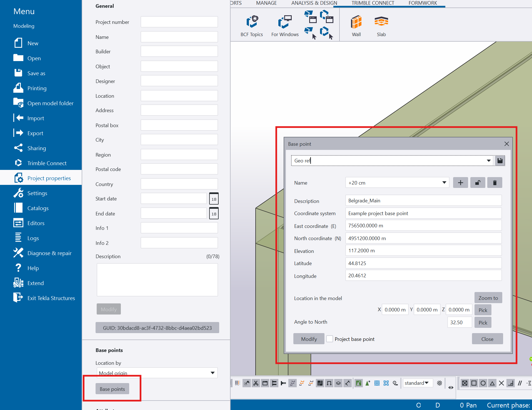Click the Base points button
532x410 pixels.
point(112,389)
